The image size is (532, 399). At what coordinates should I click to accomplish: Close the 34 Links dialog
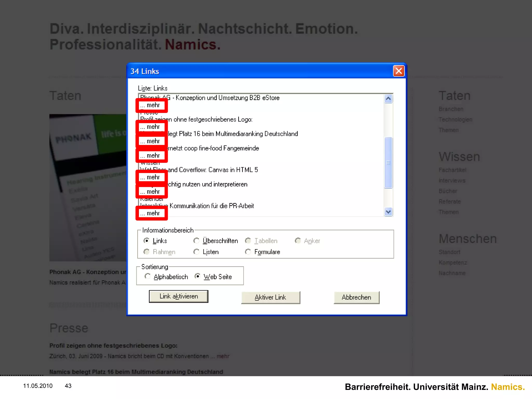coord(399,71)
